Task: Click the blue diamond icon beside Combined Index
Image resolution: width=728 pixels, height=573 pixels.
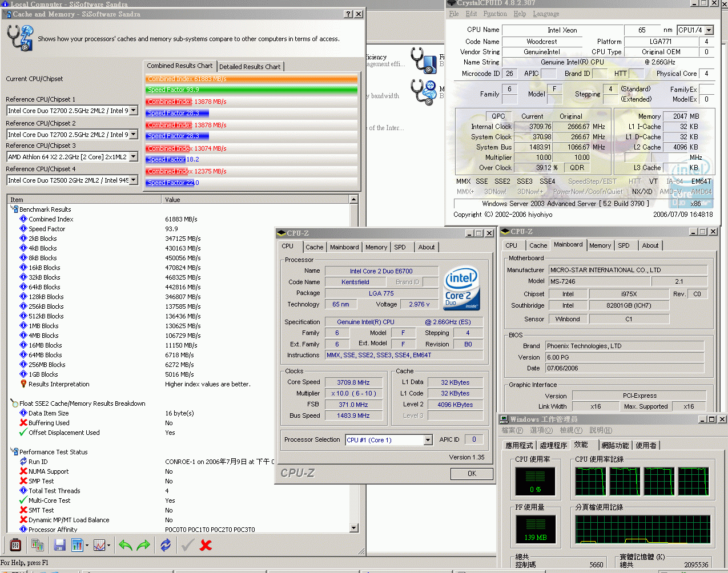Action: coord(23,219)
